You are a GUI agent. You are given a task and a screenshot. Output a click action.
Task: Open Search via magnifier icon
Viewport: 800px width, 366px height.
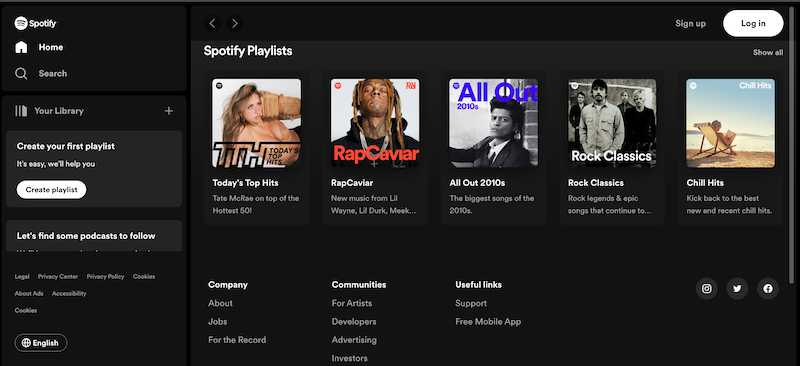click(21, 74)
